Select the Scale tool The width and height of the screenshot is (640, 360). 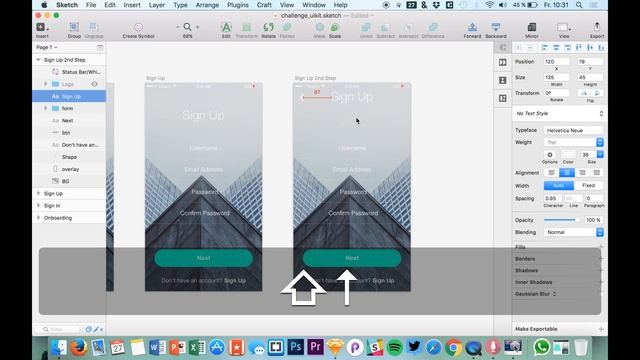tap(335, 27)
